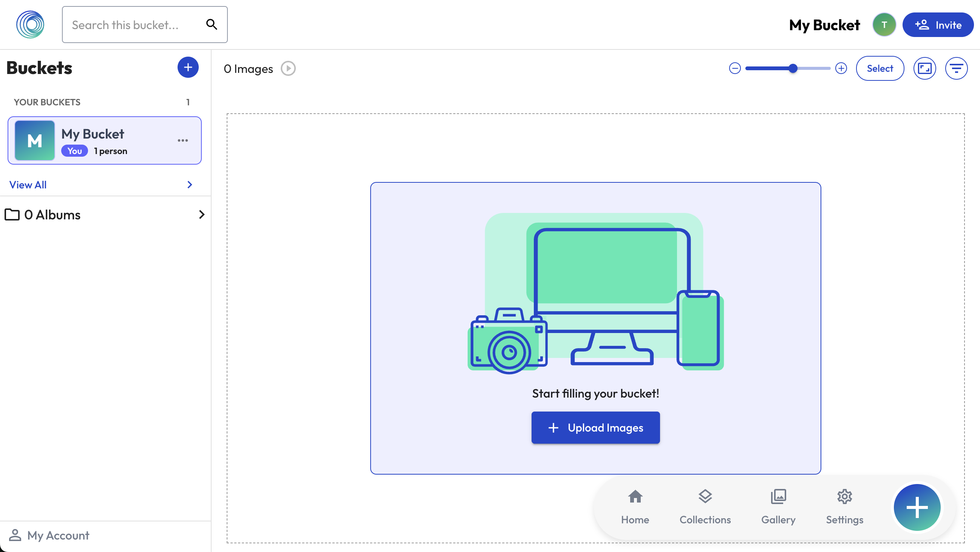980x552 pixels.
Task: Add a new bucket with plus icon
Action: [188, 68]
